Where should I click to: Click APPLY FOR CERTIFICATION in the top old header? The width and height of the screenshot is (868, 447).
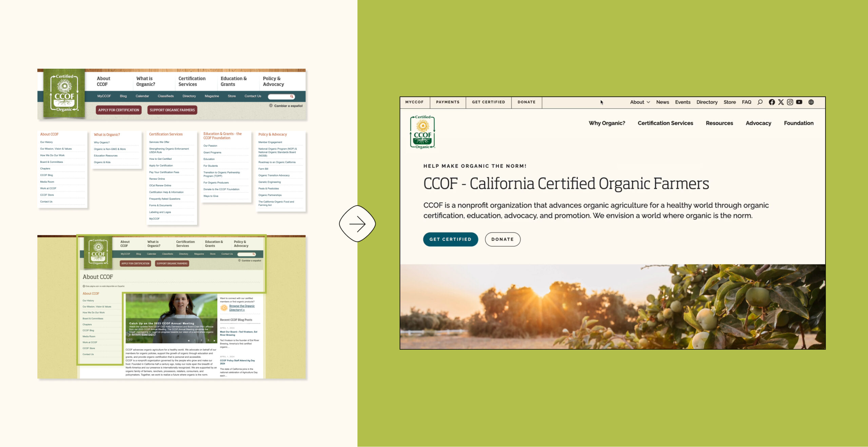click(119, 110)
